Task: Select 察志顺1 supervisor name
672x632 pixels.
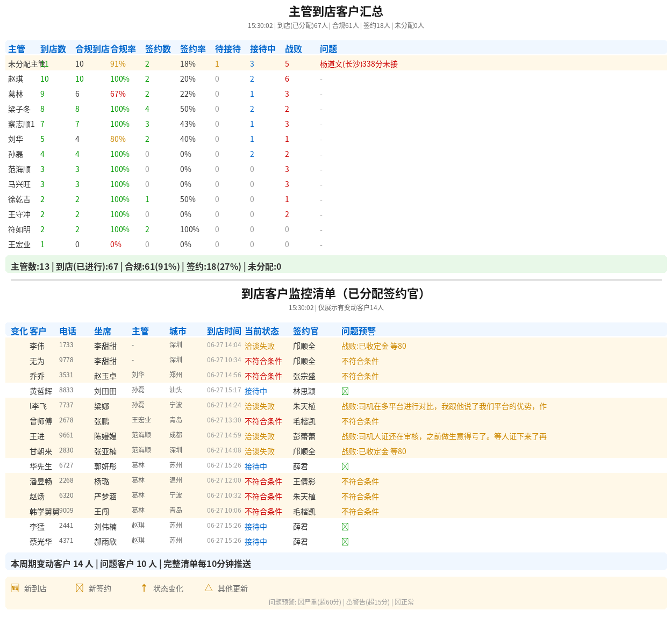Action: coord(22,124)
